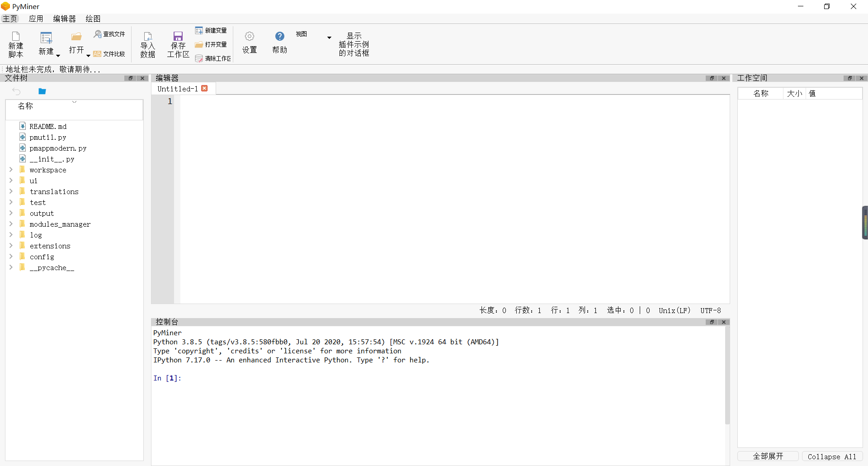Image resolution: width=868 pixels, height=466 pixels.
Task: Close the 文件树 panel
Action: point(142,78)
